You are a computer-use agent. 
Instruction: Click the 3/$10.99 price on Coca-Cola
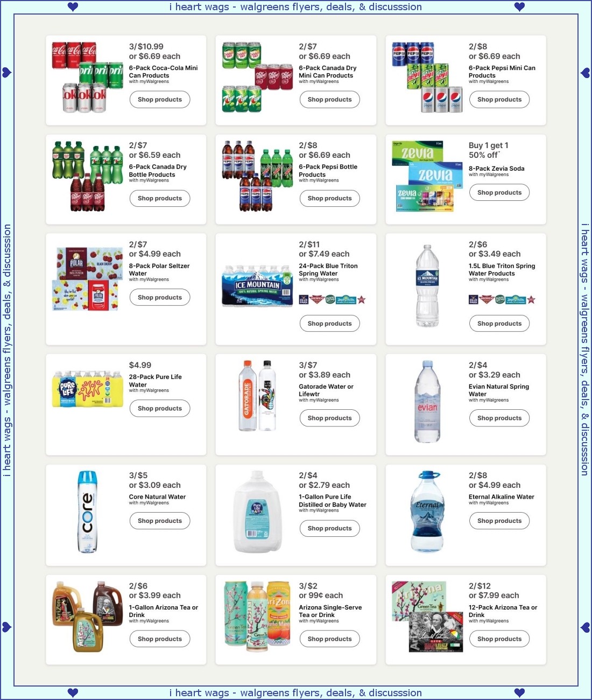146,47
